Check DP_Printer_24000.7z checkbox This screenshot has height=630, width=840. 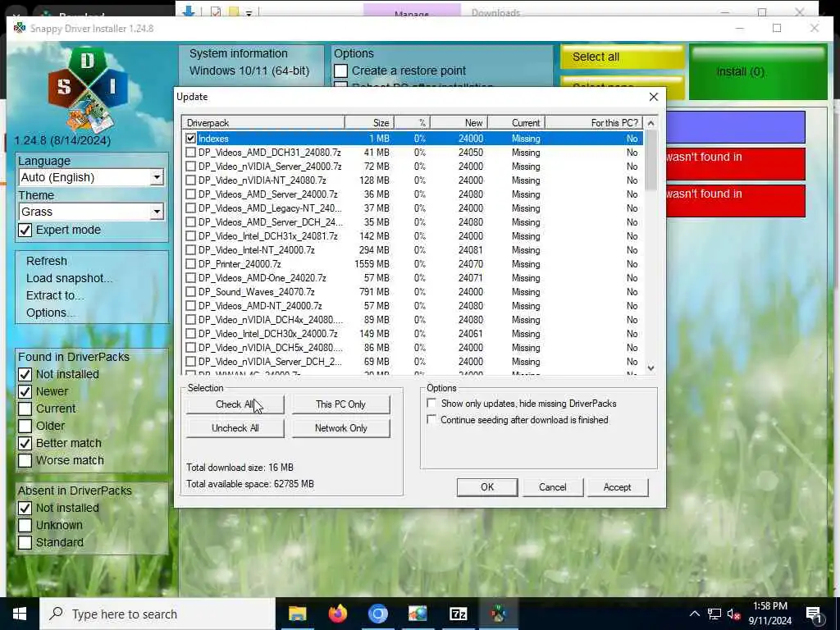click(190, 263)
